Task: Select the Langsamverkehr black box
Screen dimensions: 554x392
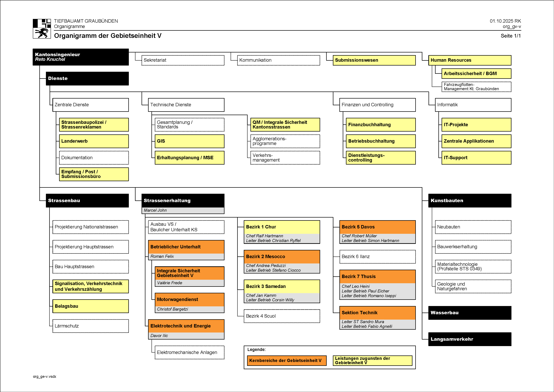Action: (x=470, y=339)
